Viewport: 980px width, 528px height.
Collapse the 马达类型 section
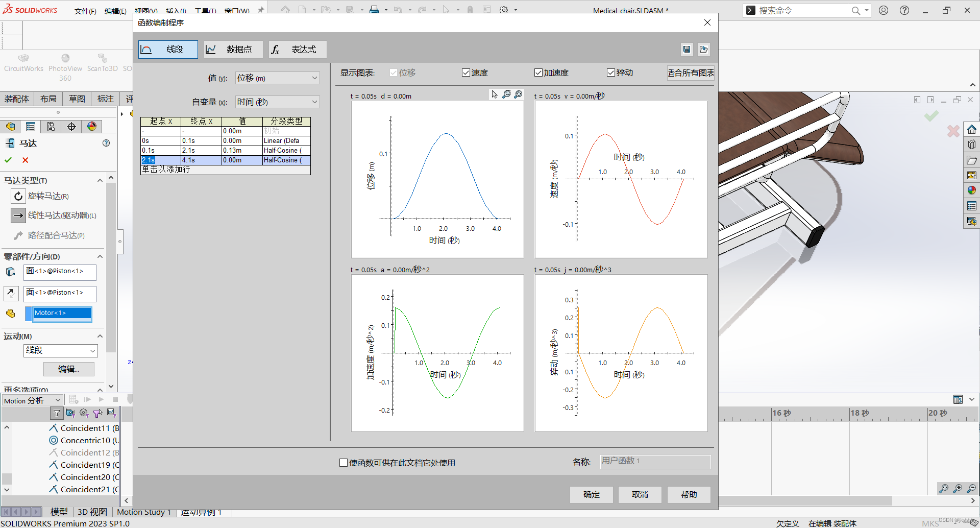[x=100, y=180]
